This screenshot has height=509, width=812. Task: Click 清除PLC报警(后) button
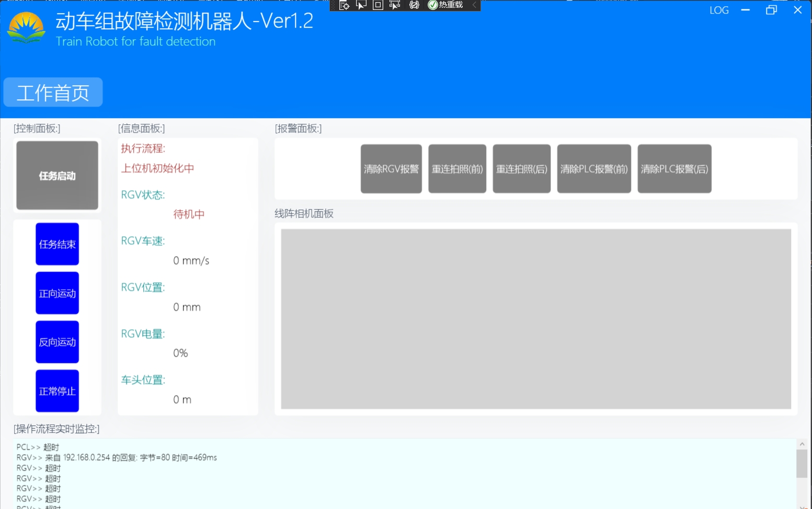pyautogui.click(x=674, y=169)
